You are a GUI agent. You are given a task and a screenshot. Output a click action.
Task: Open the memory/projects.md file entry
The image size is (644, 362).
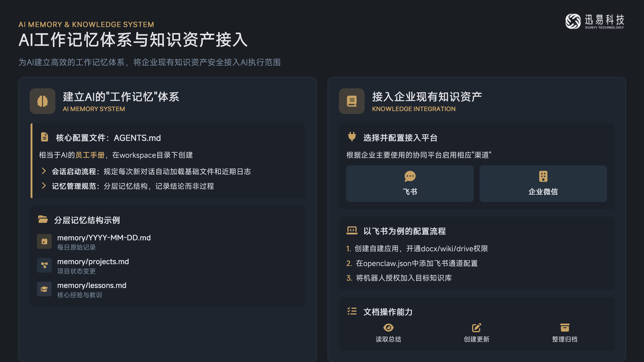[93, 262]
